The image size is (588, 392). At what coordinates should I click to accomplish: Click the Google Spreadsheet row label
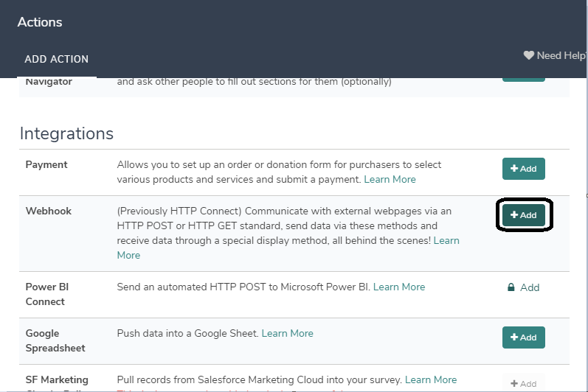pos(55,340)
